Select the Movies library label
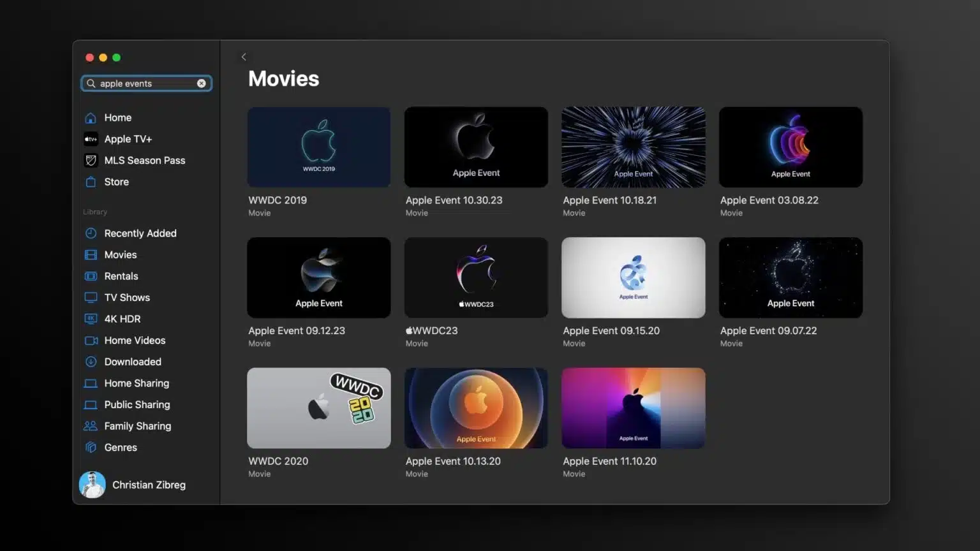The width and height of the screenshot is (980, 551). tap(121, 255)
